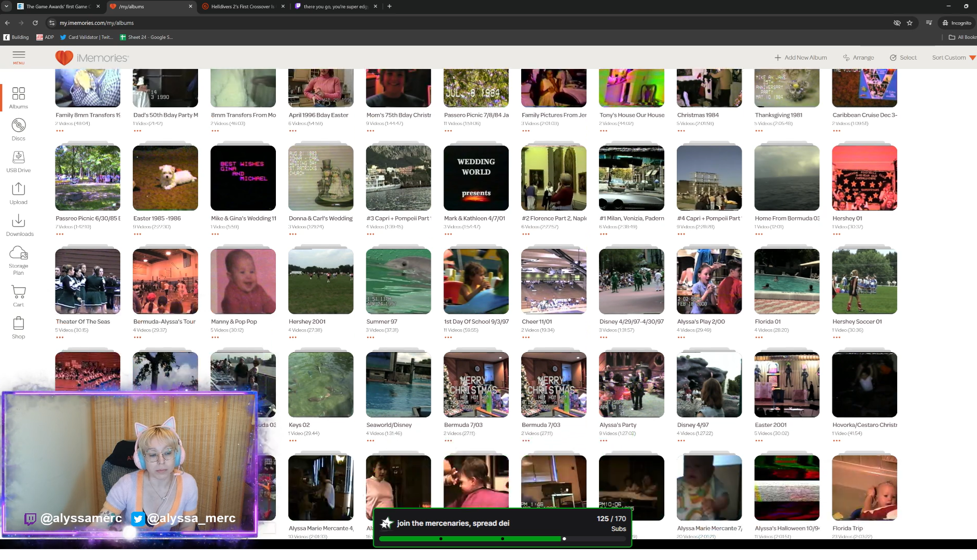Open the Florida Trip thumbnail

coord(864,487)
